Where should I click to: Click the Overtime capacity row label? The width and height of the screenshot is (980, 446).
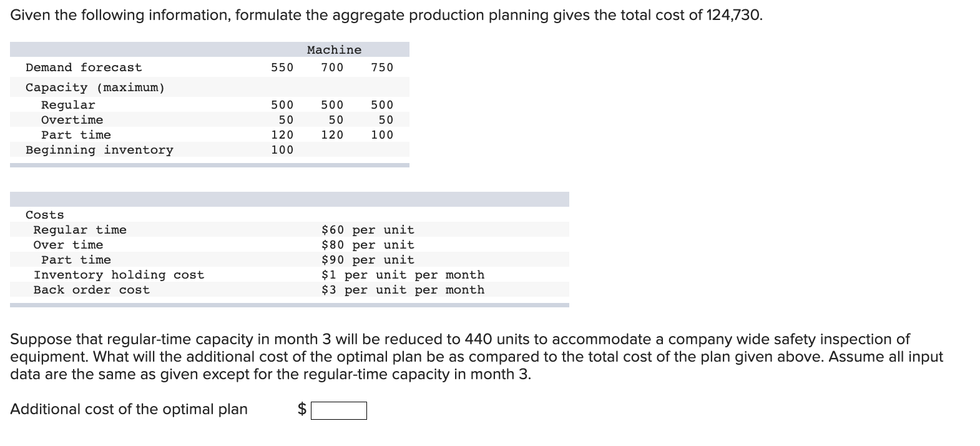tap(72, 120)
